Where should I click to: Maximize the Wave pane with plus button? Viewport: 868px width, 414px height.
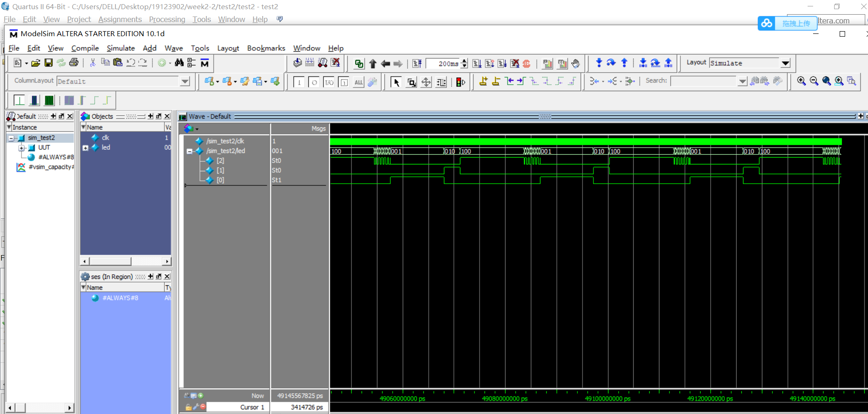[x=861, y=116]
